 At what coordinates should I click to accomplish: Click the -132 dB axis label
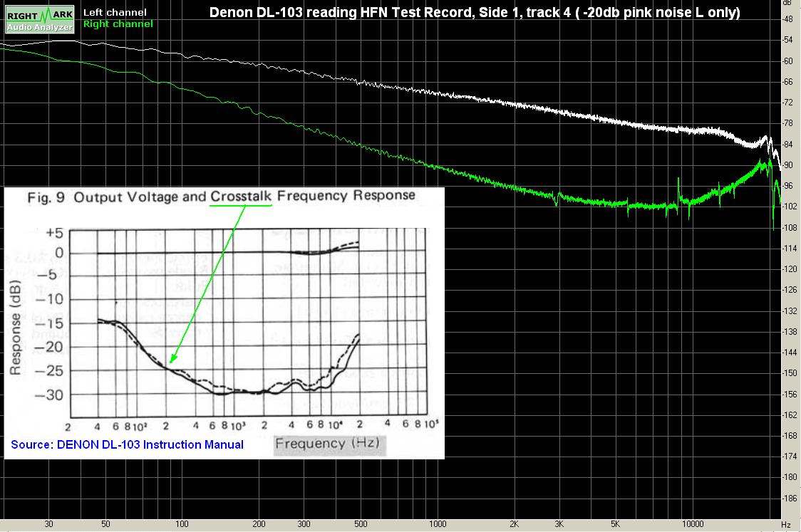click(790, 311)
